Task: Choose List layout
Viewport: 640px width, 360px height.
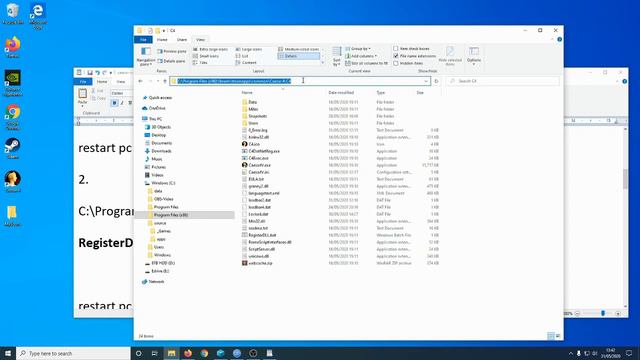Action: (242, 56)
